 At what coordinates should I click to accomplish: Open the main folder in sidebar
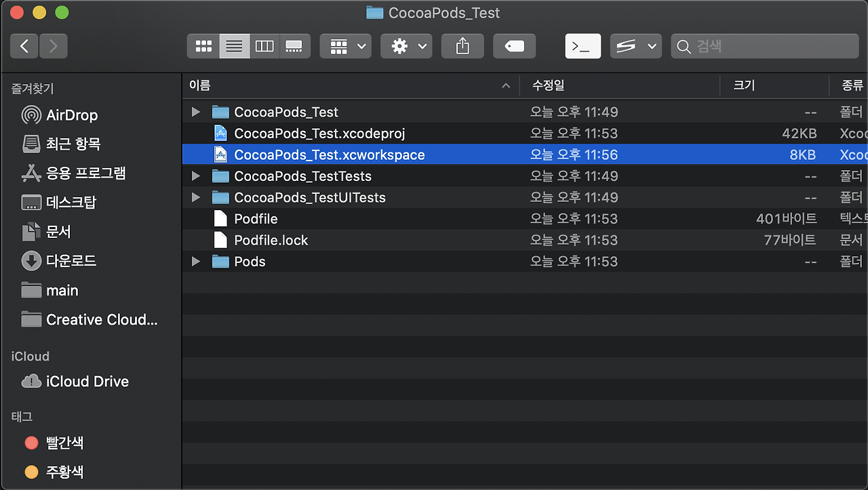[50, 290]
